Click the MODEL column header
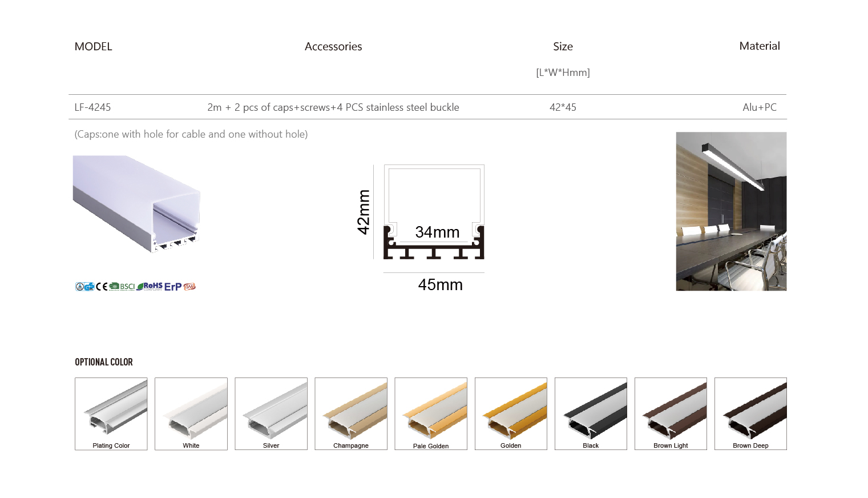The width and height of the screenshot is (868, 498). point(94,46)
